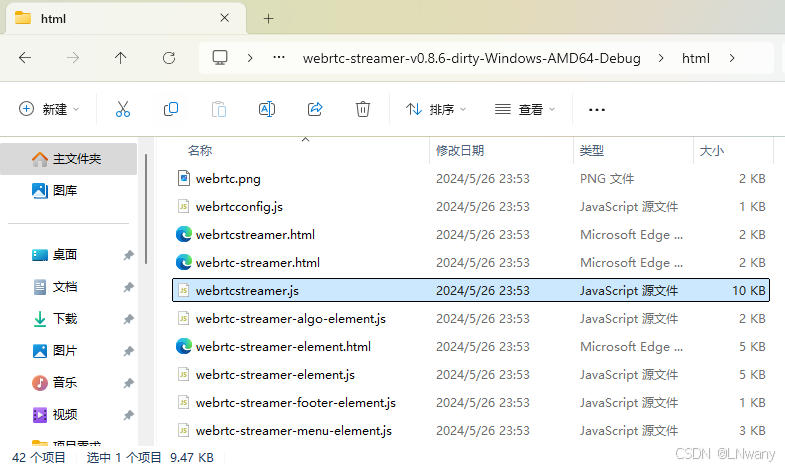Click the JS icon of webrtcstreamer.js
The image size is (785, 467).
tap(184, 290)
